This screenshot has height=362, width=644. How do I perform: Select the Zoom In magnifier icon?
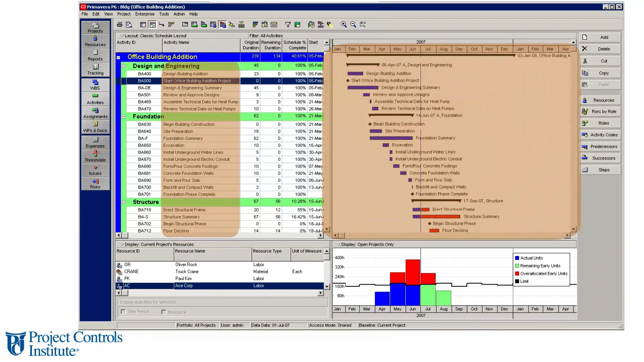(x=343, y=24)
